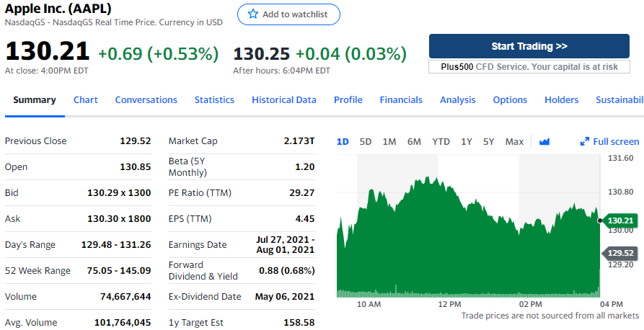This screenshot has width=644, height=330.
Task: Switch chart range to 5D
Action: tap(366, 141)
